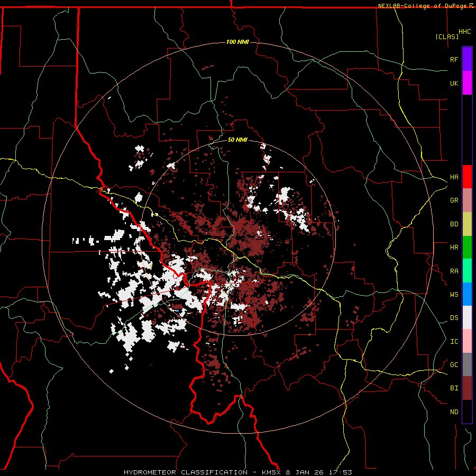Pick the teal RA legend swatch
Image resolution: width=476 pixels, height=476 pixels.
click(467, 271)
